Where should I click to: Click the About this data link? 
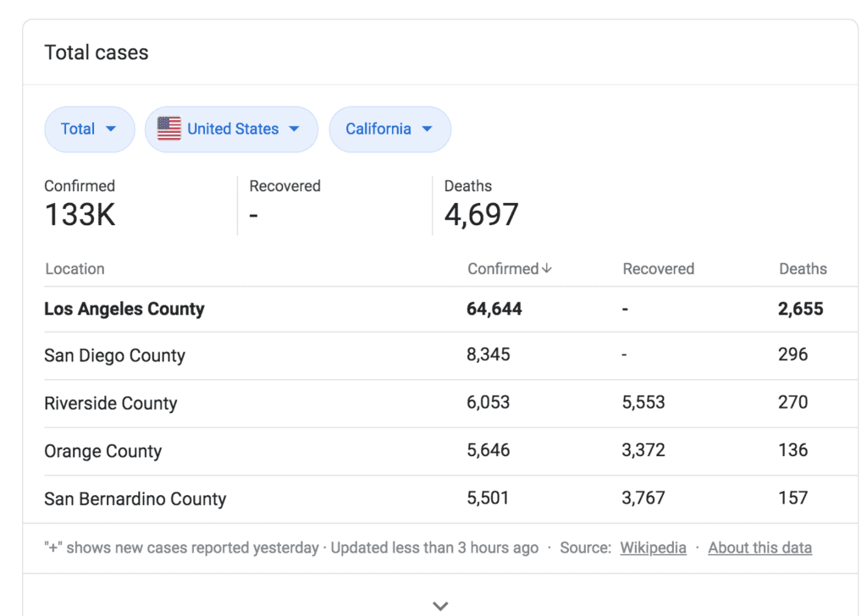coord(759,547)
